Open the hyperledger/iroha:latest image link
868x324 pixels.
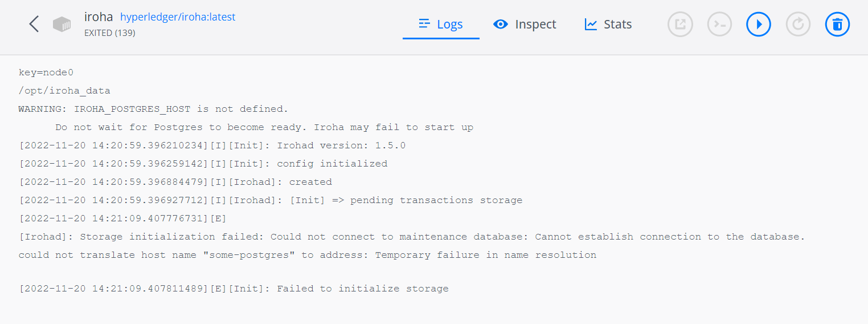178,17
